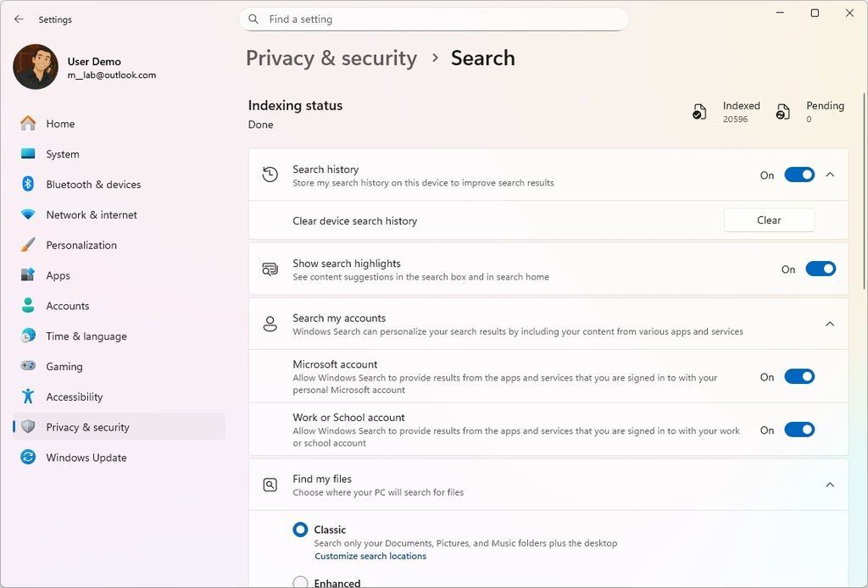Open Network & internet settings

click(92, 214)
